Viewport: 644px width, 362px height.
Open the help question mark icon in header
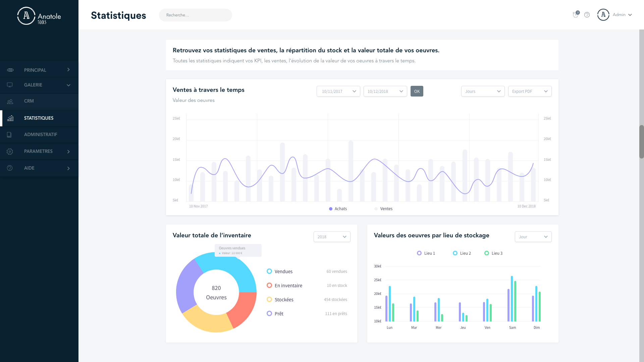click(x=587, y=15)
